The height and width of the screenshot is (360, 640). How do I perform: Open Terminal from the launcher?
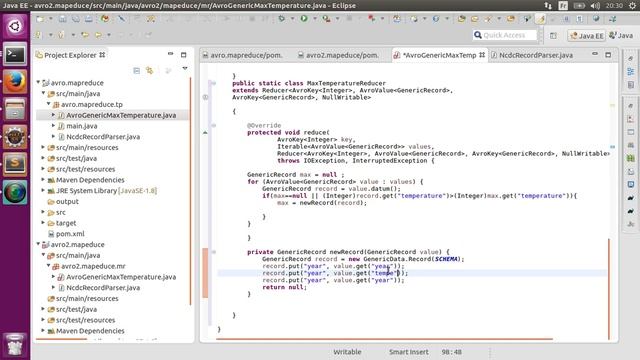pyautogui.click(x=15, y=54)
